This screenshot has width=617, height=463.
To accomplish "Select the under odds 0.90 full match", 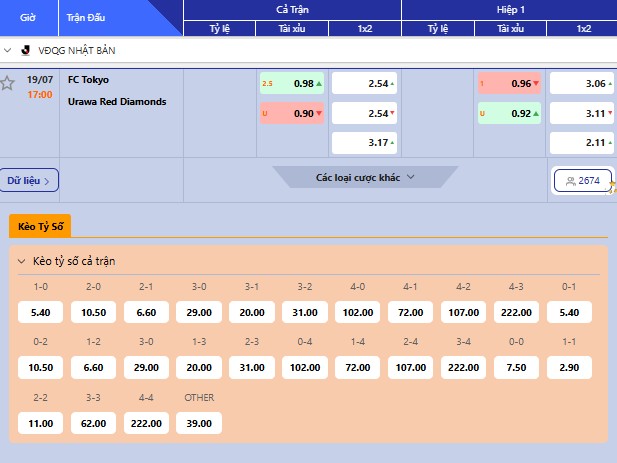I will (292, 113).
